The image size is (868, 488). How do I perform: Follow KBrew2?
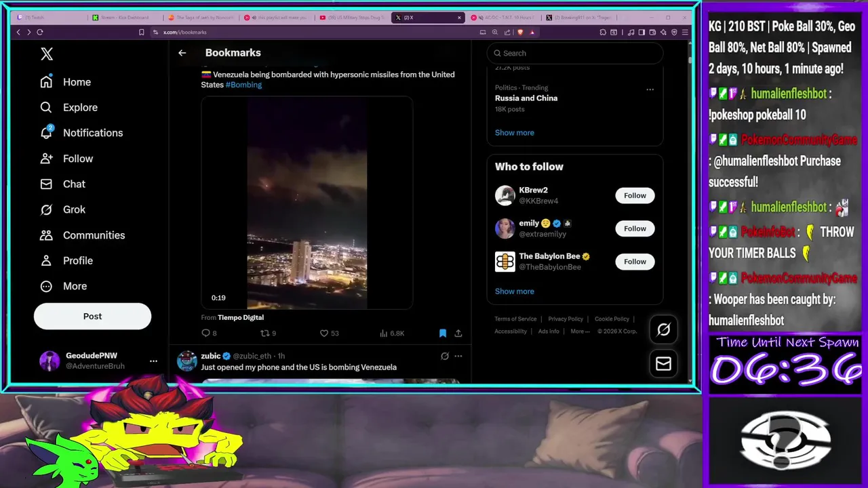635,195
